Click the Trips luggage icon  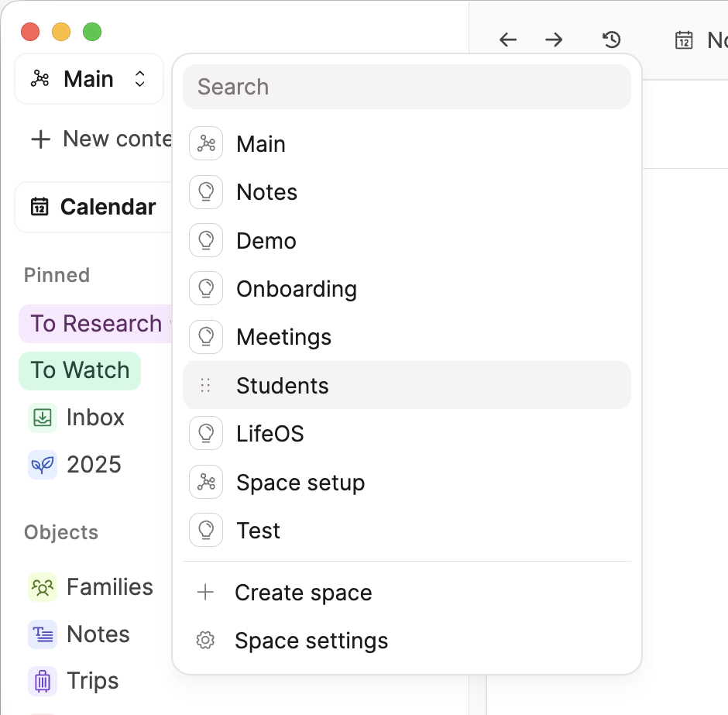click(x=43, y=681)
